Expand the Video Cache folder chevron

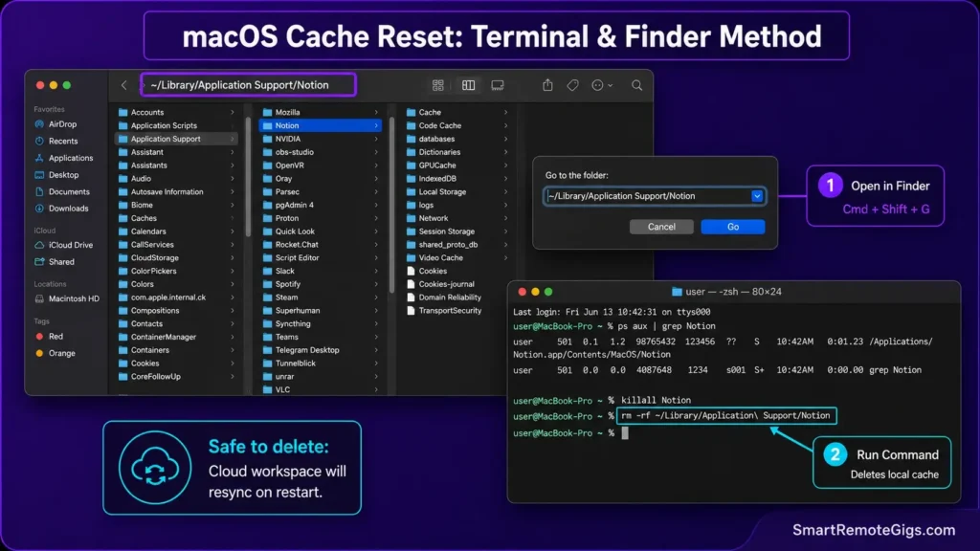pos(505,257)
